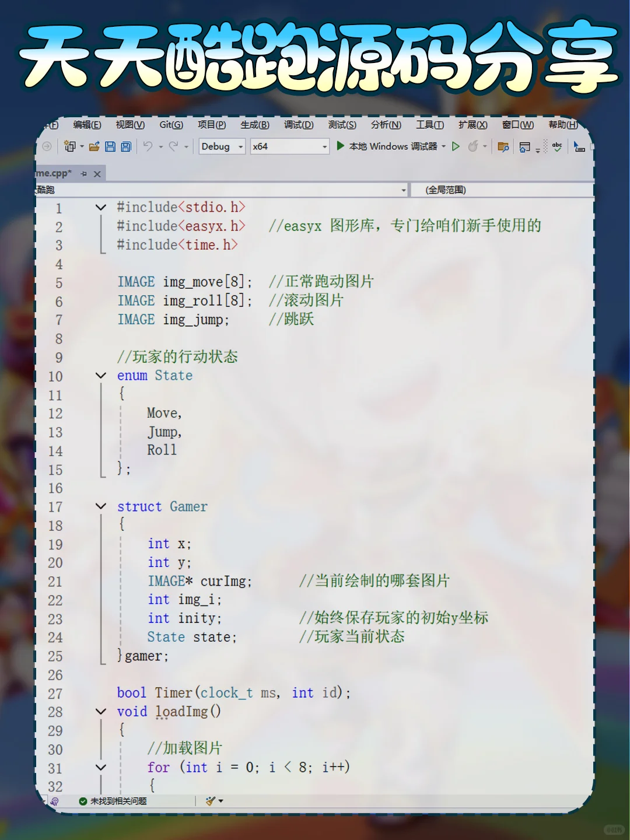Open the new project dropdown arrow
The width and height of the screenshot is (630, 840).
click(x=82, y=146)
